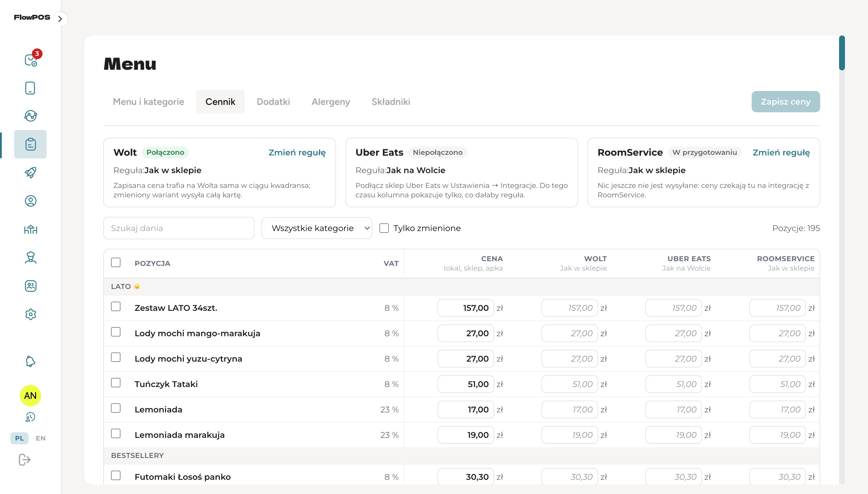Edit the Uber Eats price for Lody mochi yuzu-cytryna
The height and width of the screenshot is (494, 868).
tap(673, 359)
